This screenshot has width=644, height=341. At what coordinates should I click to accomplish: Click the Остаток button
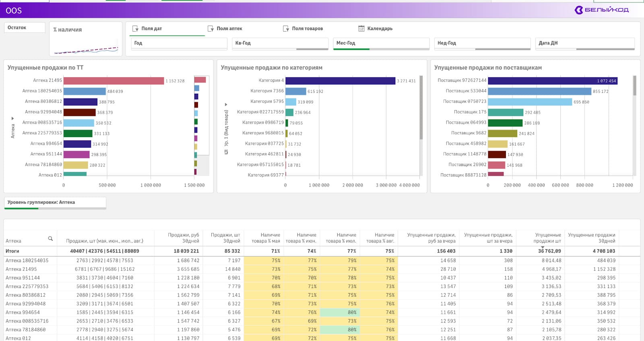[x=25, y=27]
